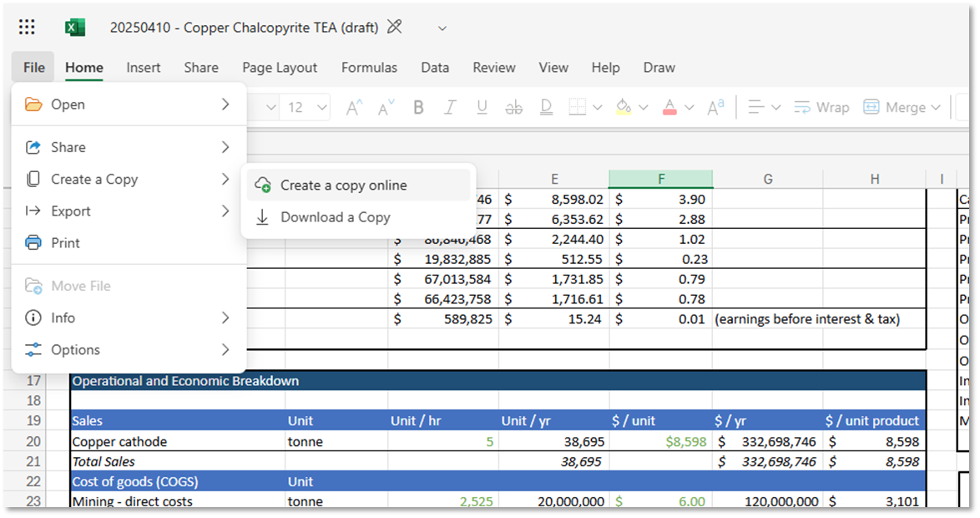Click the Excel logo icon

coord(75,28)
